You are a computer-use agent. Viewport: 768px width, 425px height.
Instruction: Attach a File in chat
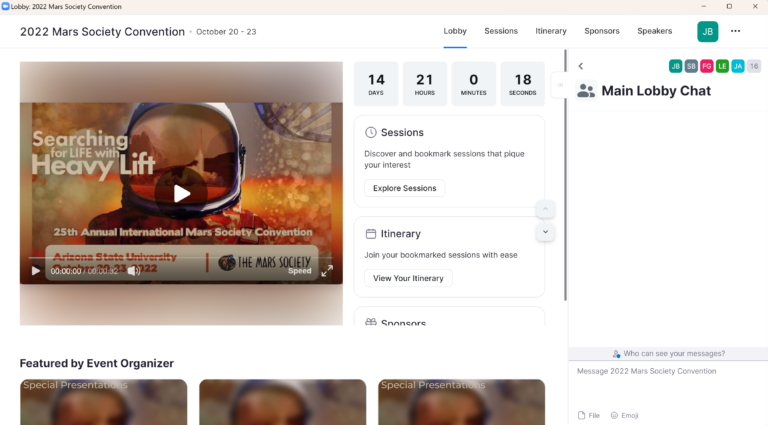589,415
